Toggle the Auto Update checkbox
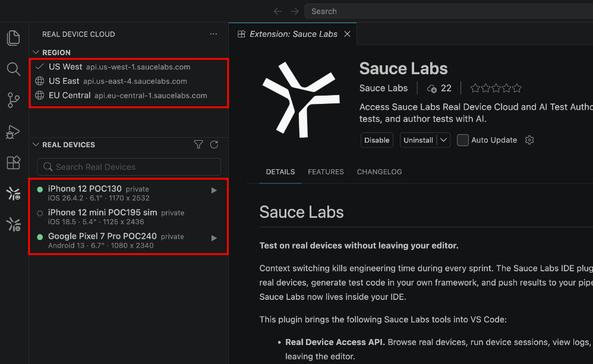 pos(462,140)
